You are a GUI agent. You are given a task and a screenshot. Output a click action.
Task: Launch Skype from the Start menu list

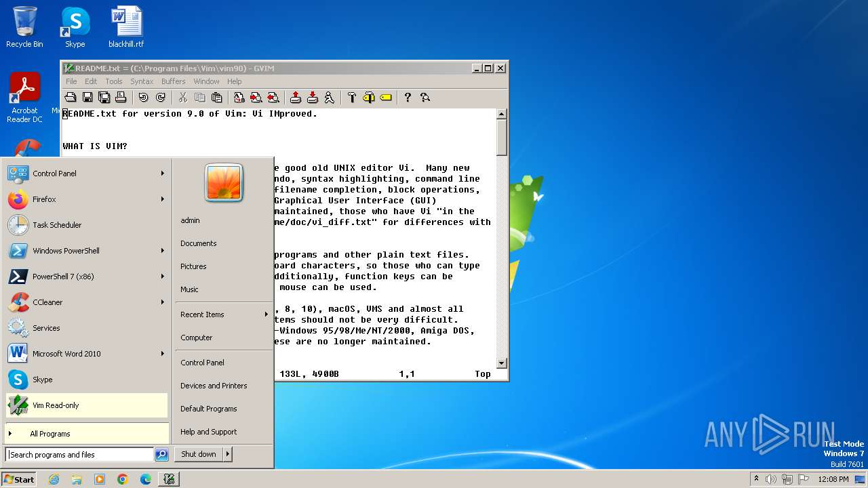point(87,380)
